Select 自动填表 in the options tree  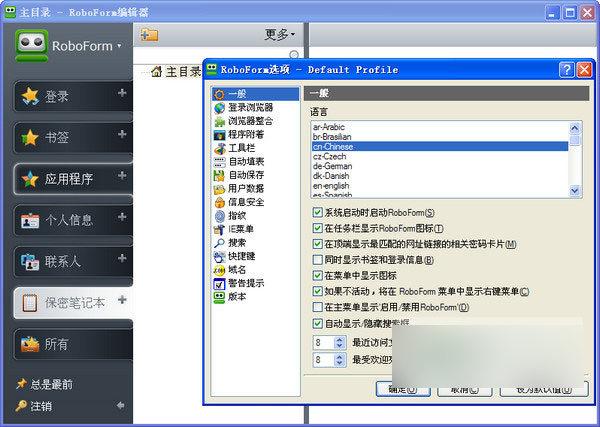tap(246, 161)
